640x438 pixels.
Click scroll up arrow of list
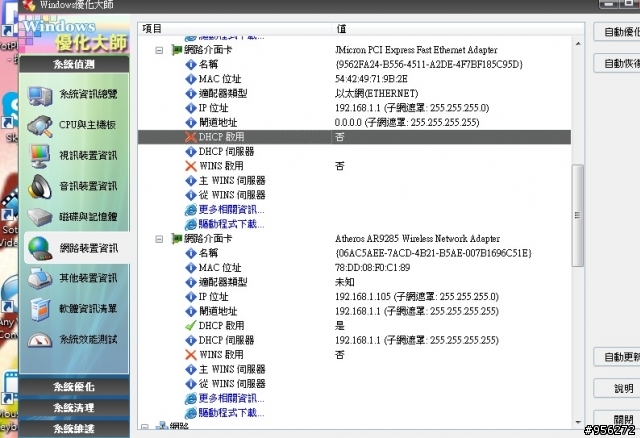coord(578,43)
